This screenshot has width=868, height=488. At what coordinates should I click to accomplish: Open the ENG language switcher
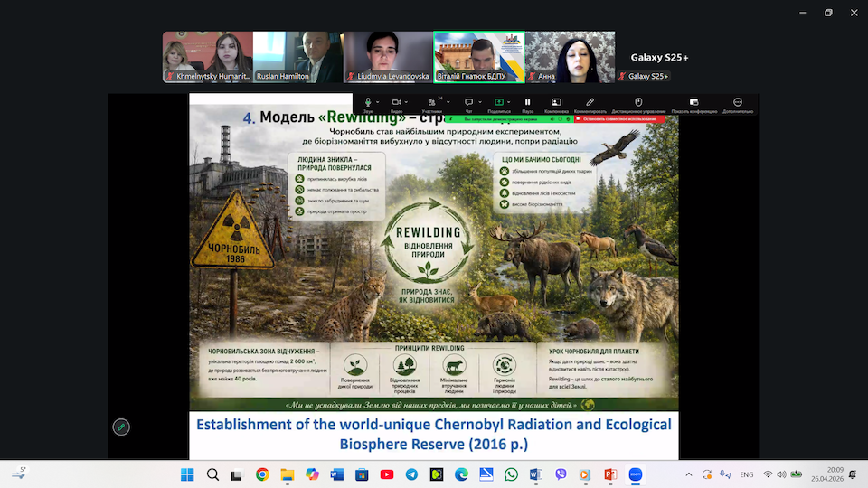coord(746,474)
